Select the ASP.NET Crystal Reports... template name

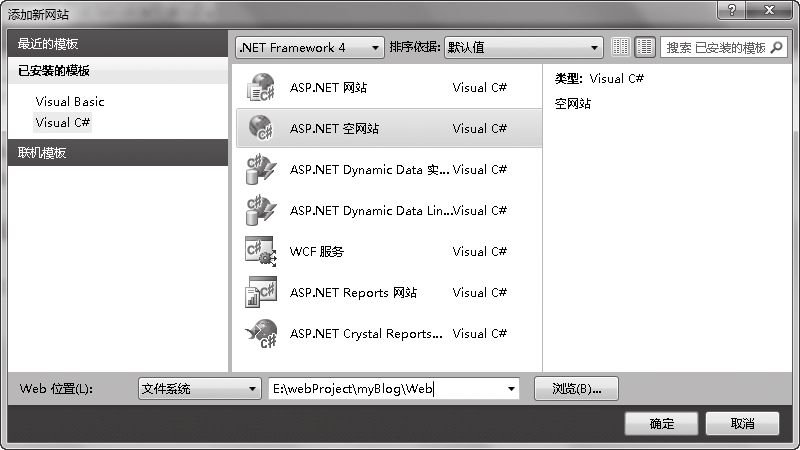pos(366,334)
